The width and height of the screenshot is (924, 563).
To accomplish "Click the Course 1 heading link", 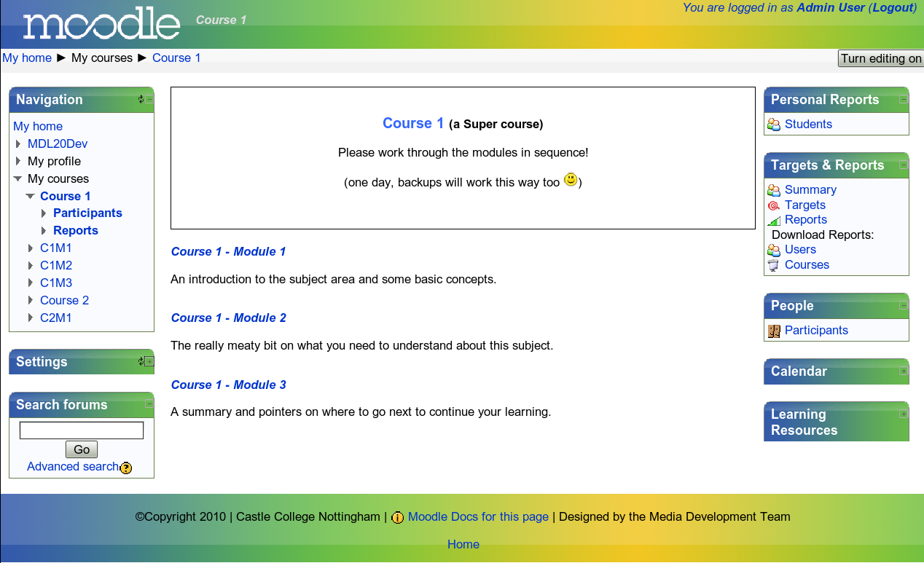I will pyautogui.click(x=413, y=124).
